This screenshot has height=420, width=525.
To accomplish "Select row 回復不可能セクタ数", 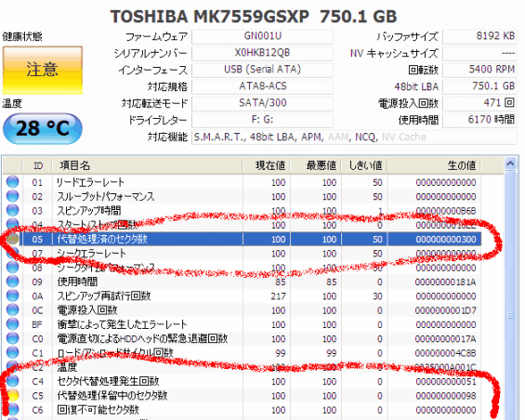I will 243,410.
